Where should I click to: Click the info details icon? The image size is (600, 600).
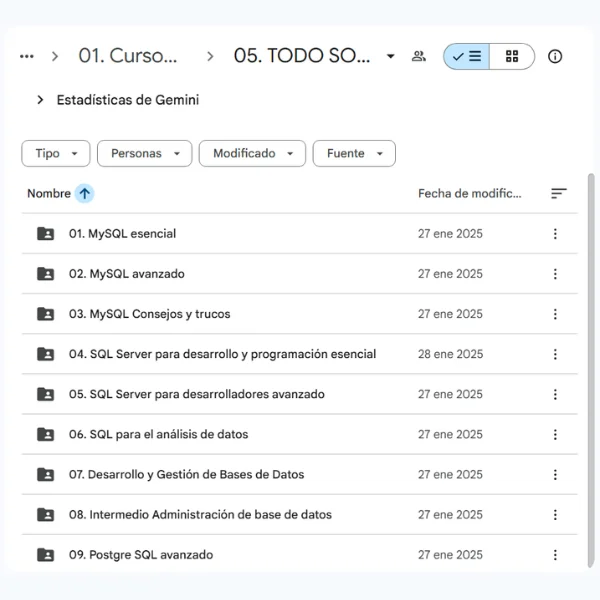tap(555, 57)
